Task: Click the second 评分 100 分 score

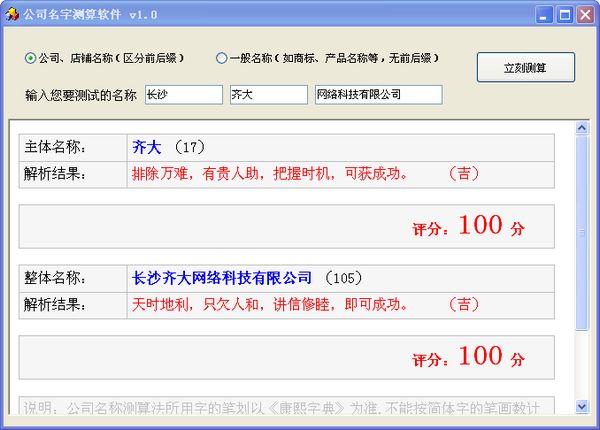Action: coord(468,356)
